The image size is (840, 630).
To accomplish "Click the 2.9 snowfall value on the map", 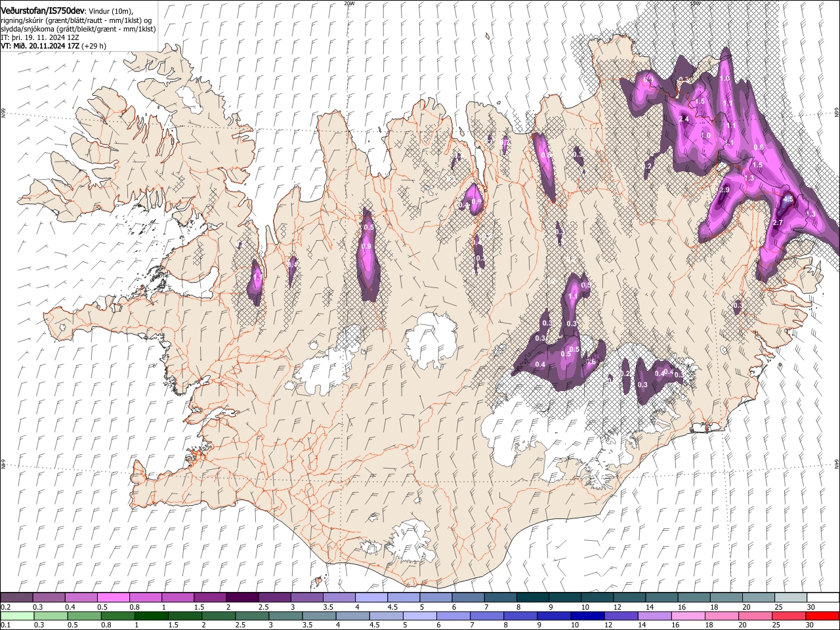I will click(x=724, y=190).
